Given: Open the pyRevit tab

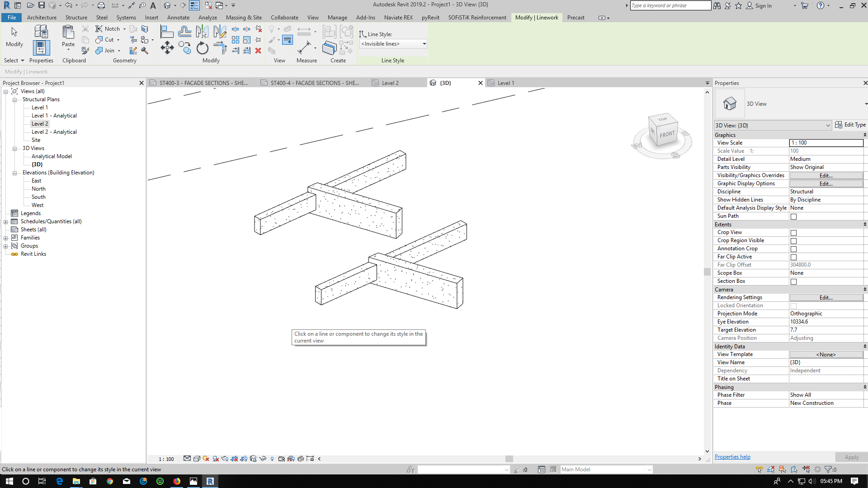Looking at the screenshot, I should (x=430, y=18).
